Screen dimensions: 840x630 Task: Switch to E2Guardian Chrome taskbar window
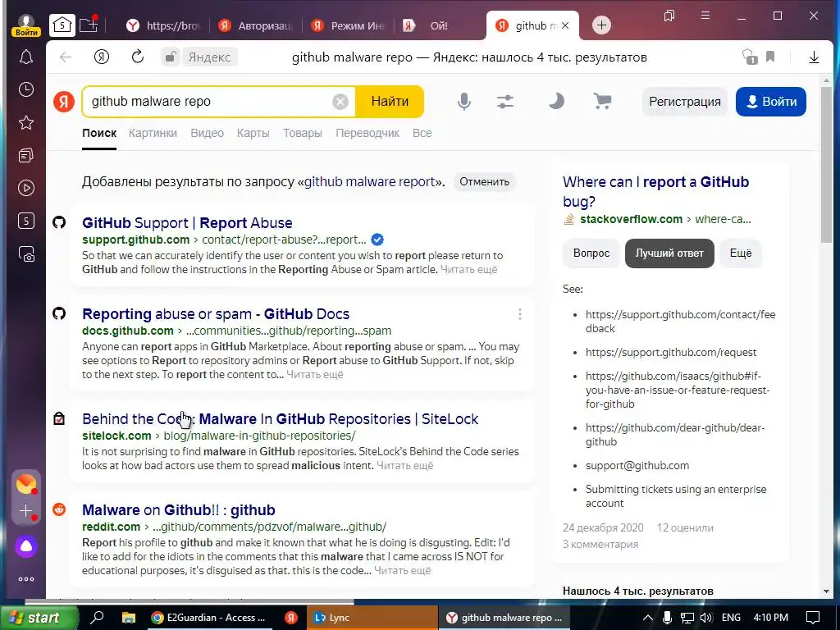pyautogui.click(x=208, y=618)
